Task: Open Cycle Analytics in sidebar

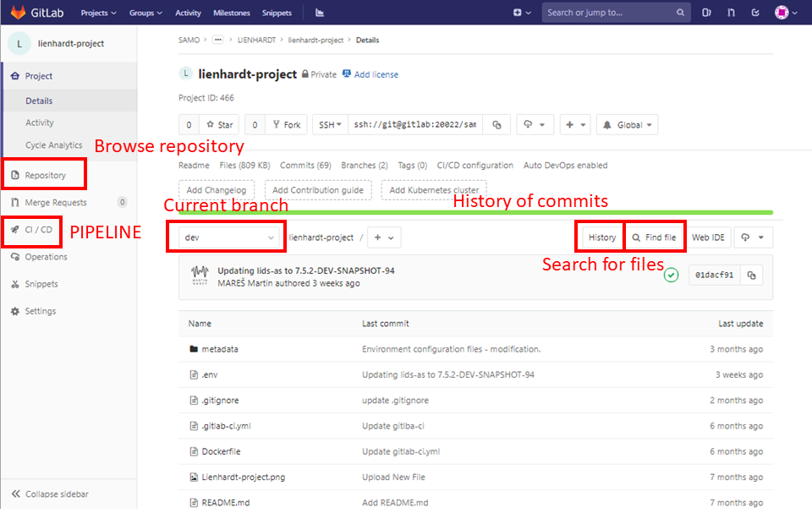Action: point(54,145)
